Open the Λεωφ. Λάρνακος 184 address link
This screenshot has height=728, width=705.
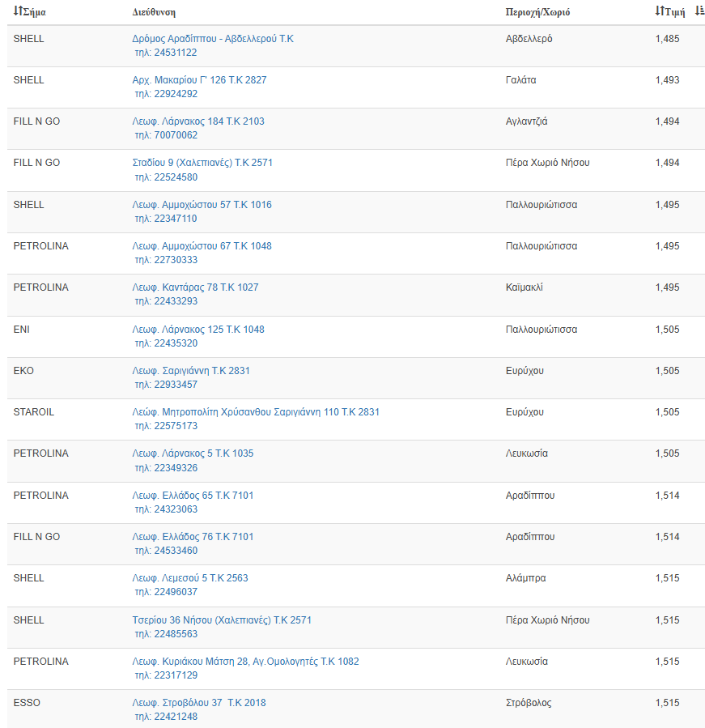point(198,121)
